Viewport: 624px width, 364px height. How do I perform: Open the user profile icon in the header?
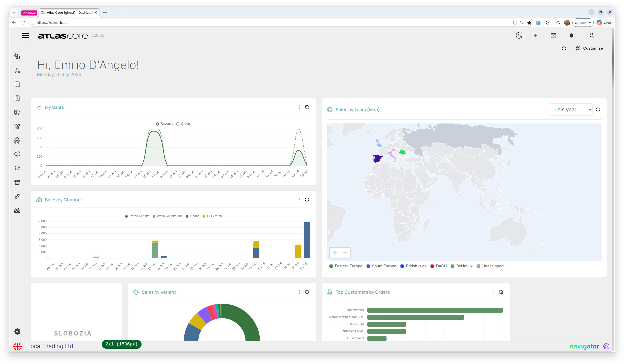pyautogui.click(x=592, y=35)
